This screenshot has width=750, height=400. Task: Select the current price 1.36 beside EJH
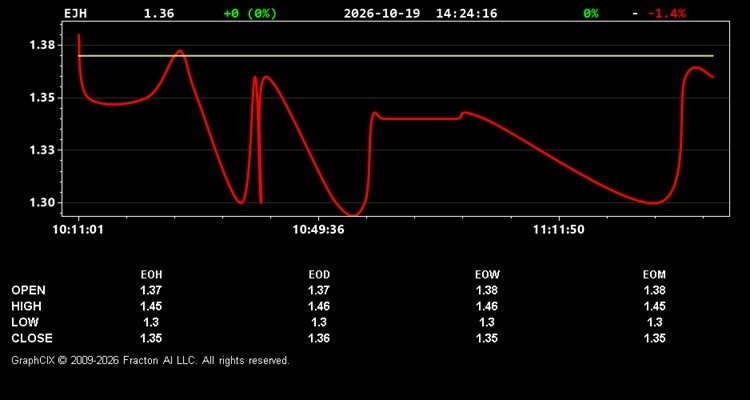pyautogui.click(x=159, y=13)
